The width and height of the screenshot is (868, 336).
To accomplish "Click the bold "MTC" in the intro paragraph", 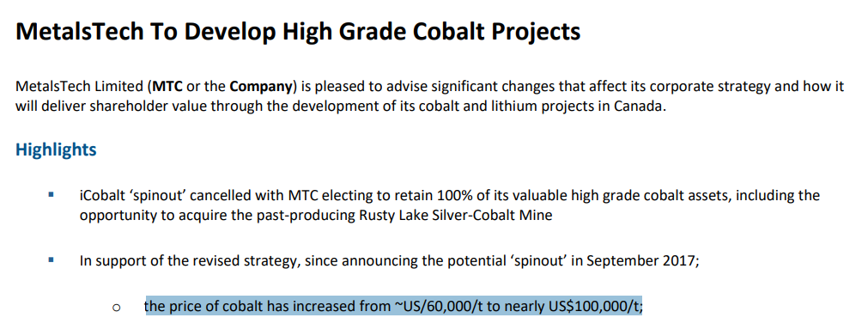I will click(167, 87).
